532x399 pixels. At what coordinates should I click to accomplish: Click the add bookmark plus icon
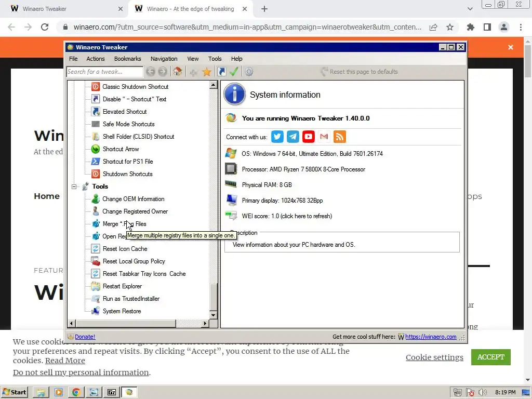[193, 72]
